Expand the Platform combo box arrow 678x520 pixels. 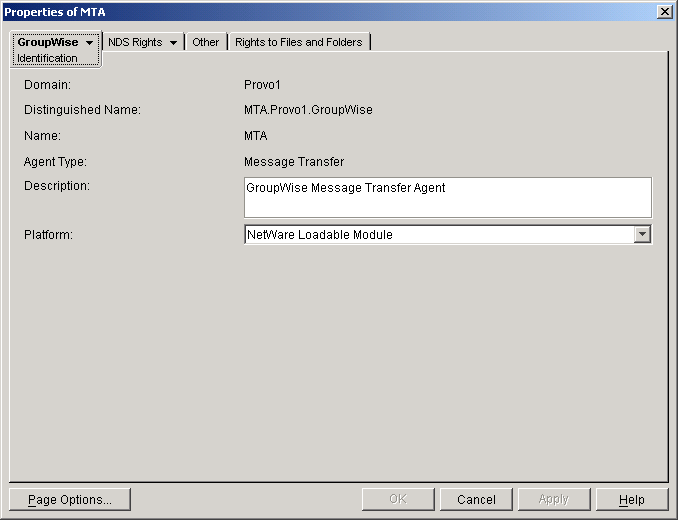[x=643, y=234]
